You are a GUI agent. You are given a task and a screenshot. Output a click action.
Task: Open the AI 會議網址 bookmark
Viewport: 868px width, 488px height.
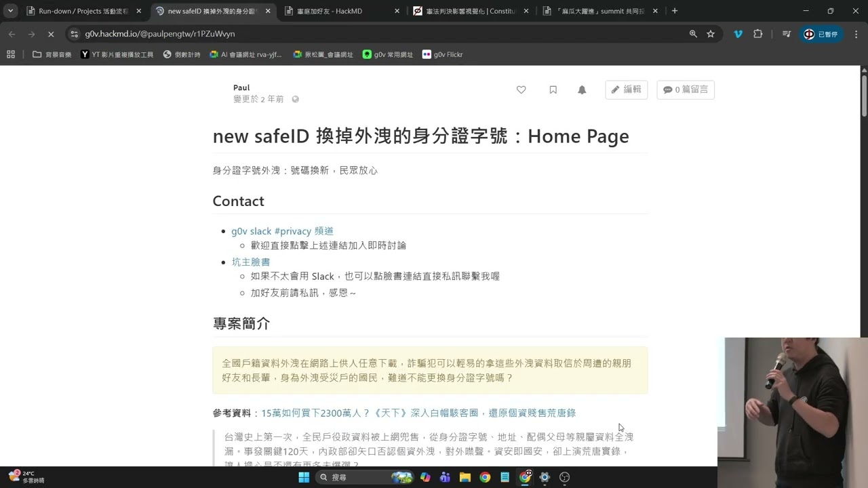(x=245, y=54)
